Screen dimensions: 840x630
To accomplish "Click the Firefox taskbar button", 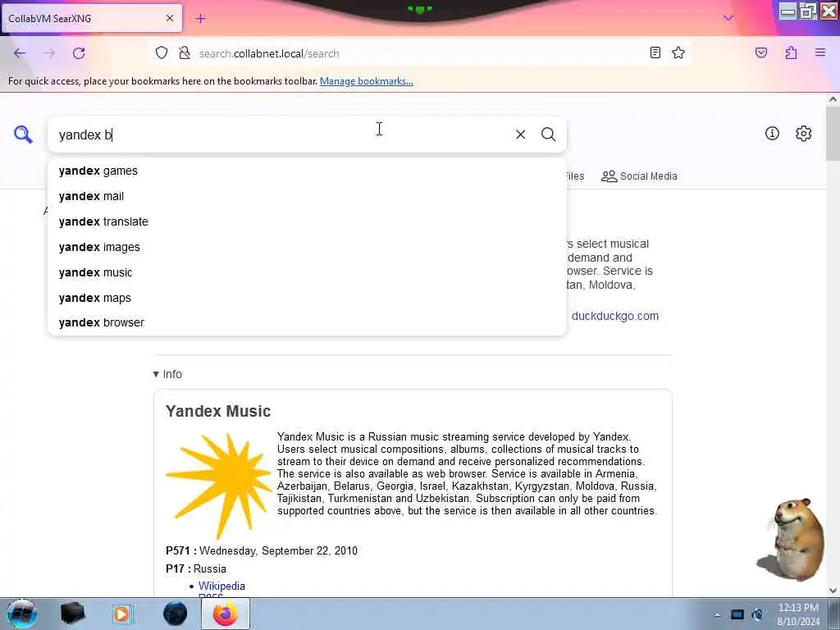I will [226, 614].
